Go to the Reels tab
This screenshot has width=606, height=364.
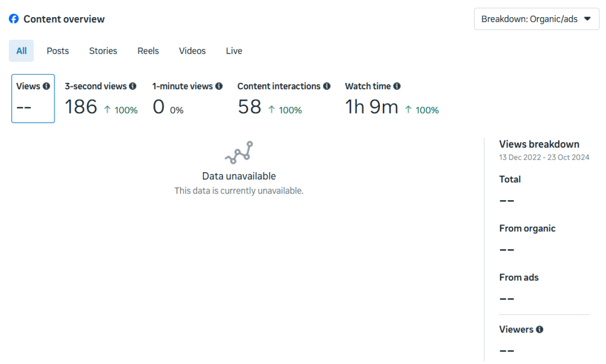click(148, 51)
